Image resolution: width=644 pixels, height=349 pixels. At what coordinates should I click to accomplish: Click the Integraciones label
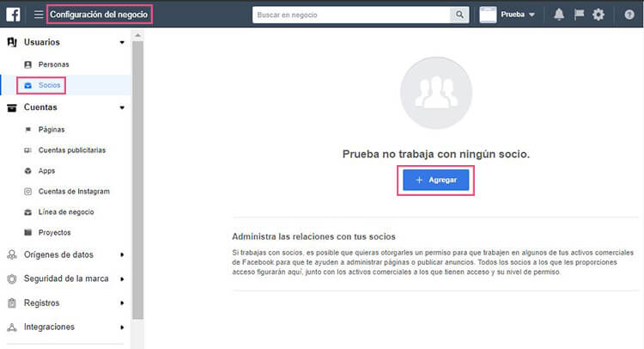(49, 327)
